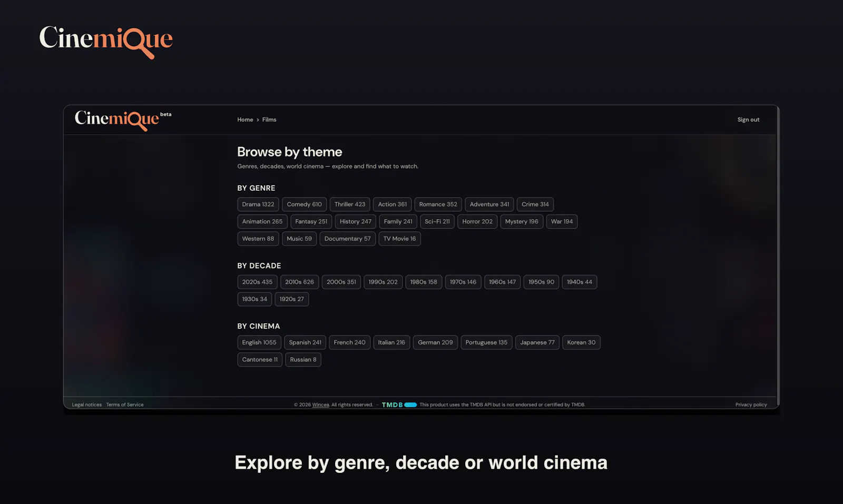Click the BY CINEMA section label
This screenshot has width=843, height=504.
259,327
